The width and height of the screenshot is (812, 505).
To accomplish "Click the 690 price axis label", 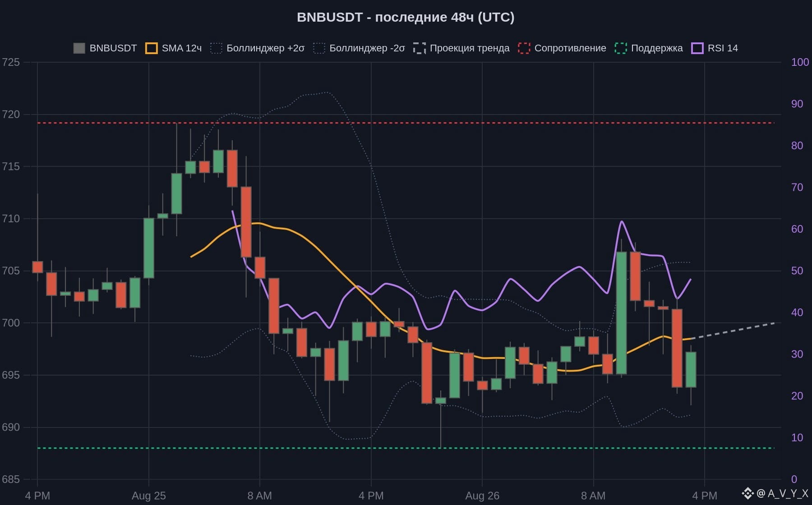I will point(11,427).
